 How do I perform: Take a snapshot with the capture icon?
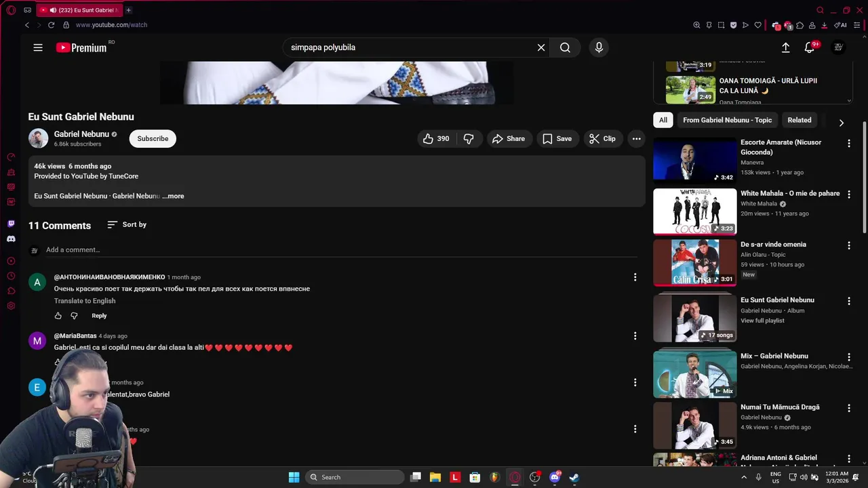coord(721,25)
